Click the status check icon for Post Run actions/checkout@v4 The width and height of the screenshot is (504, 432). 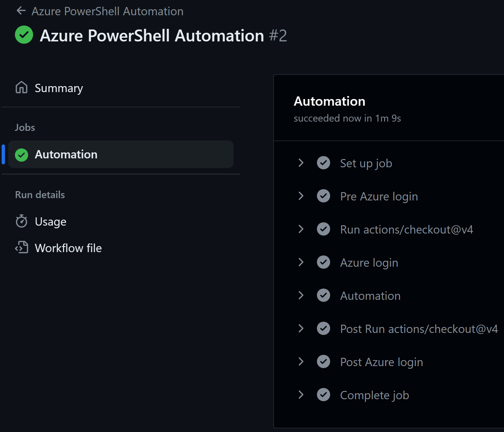(324, 328)
